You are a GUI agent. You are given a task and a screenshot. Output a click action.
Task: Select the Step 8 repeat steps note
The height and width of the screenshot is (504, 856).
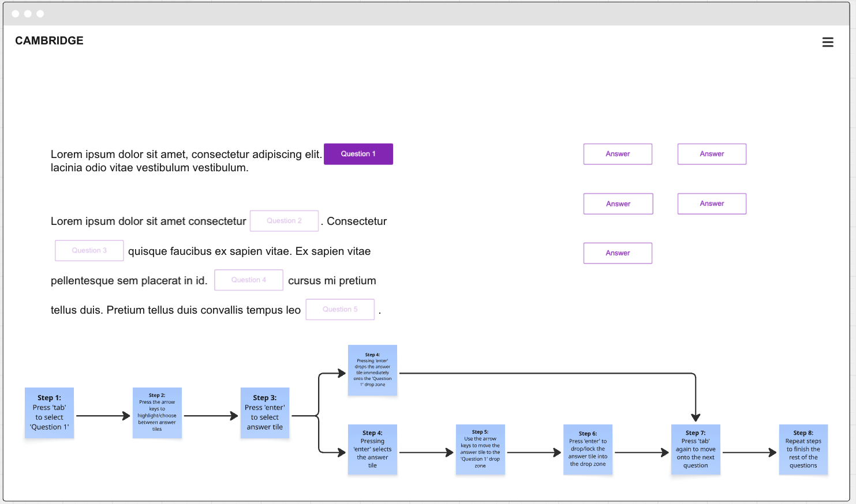(803, 449)
